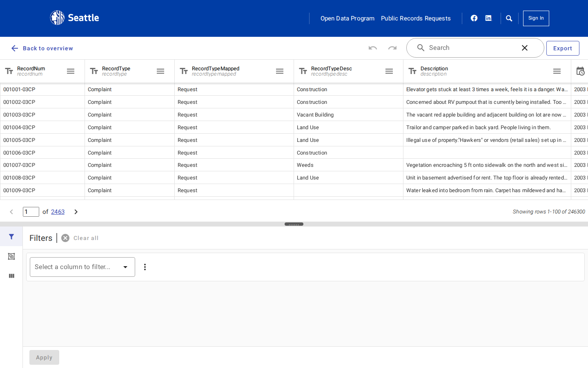Open Seattle's LinkedIn page icon
This screenshot has height=368, width=588.
[488, 18]
